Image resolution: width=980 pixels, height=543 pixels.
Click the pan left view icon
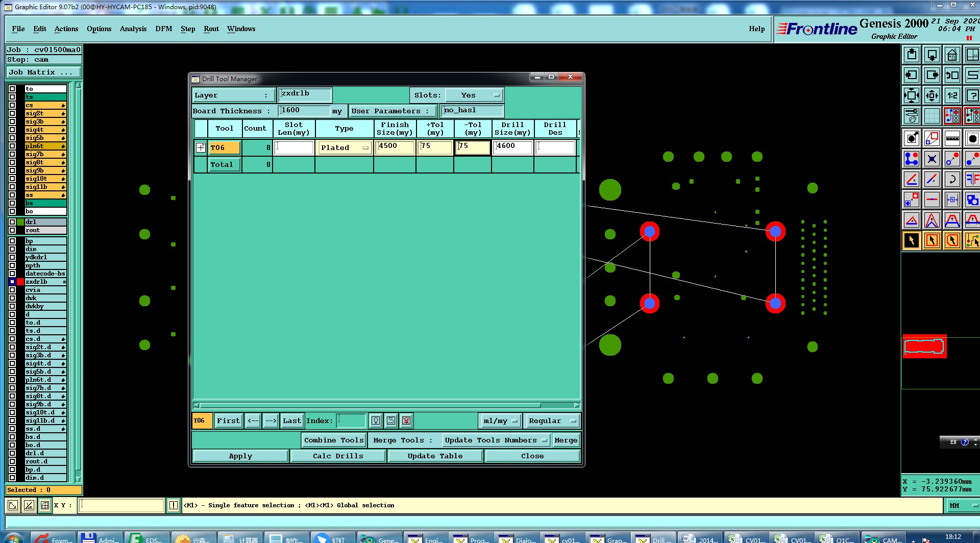(912, 75)
